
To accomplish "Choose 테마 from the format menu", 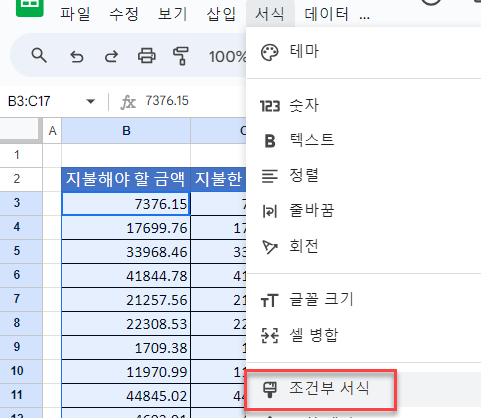I will (364, 52).
